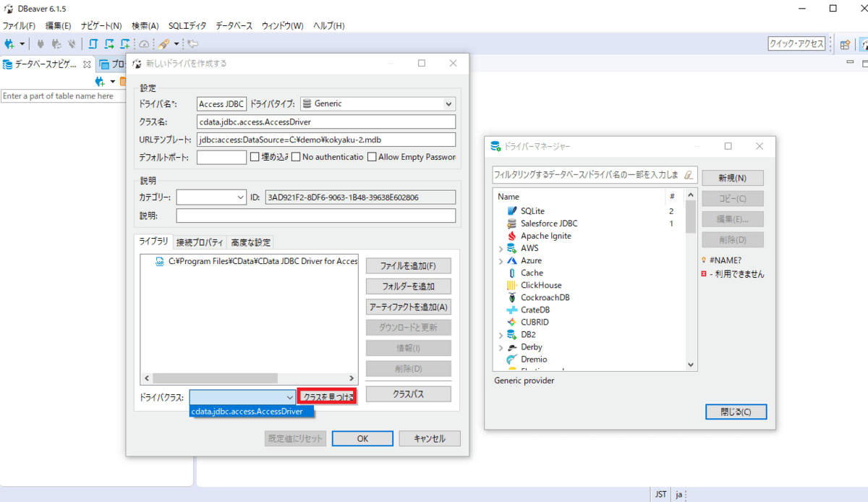Switch to the ライブラリ tab
The width and height of the screenshot is (868, 502).
pos(153,242)
